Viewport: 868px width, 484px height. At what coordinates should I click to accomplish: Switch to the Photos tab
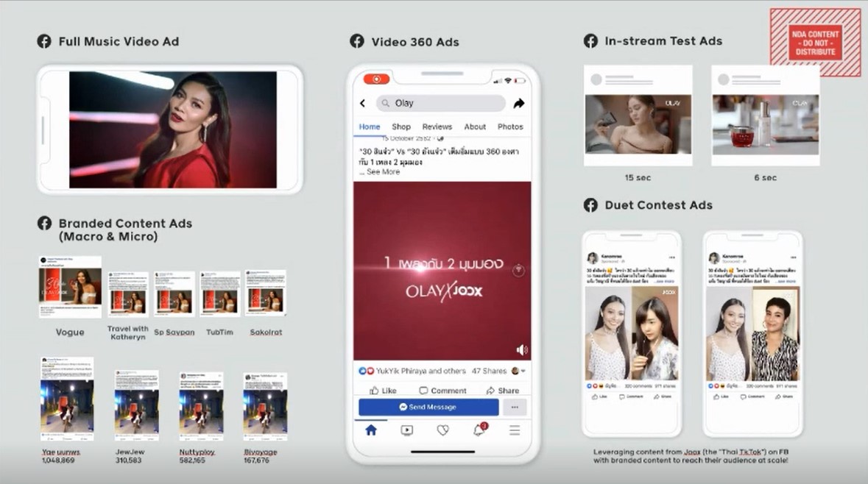pos(510,127)
